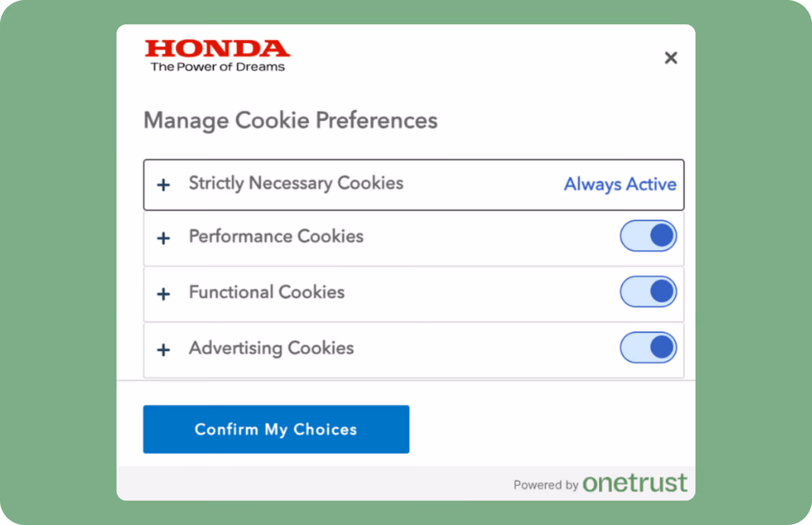
Task: Click the Manage Cookie Preferences heading
Action: [x=290, y=120]
